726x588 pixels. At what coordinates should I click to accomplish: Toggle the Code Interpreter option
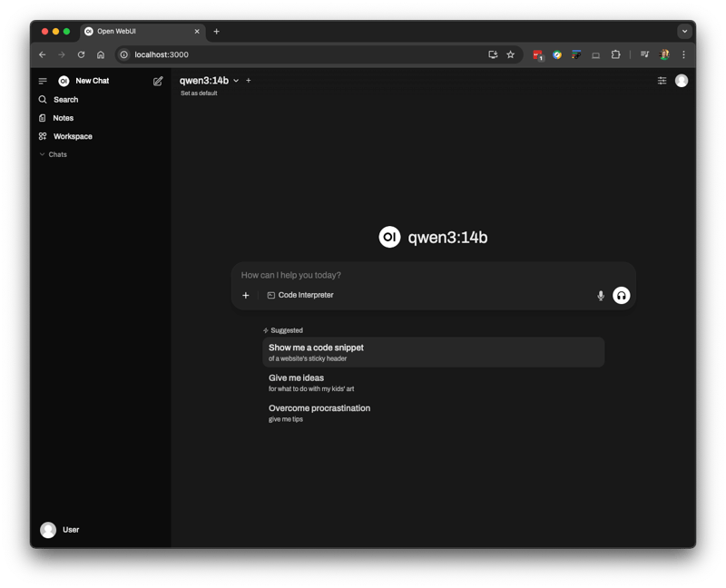[300, 296]
